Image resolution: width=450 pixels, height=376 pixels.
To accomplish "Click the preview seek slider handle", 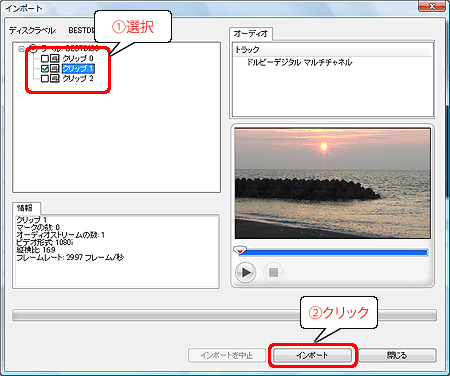I will pyautogui.click(x=240, y=251).
